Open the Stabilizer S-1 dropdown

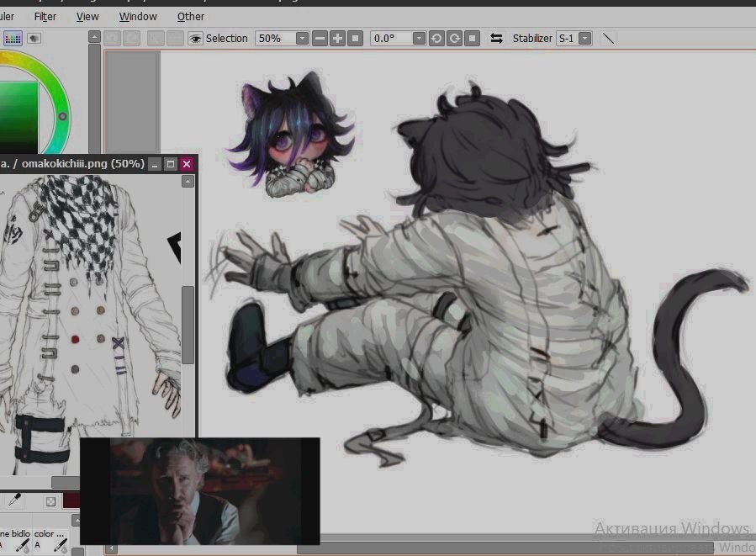584,39
